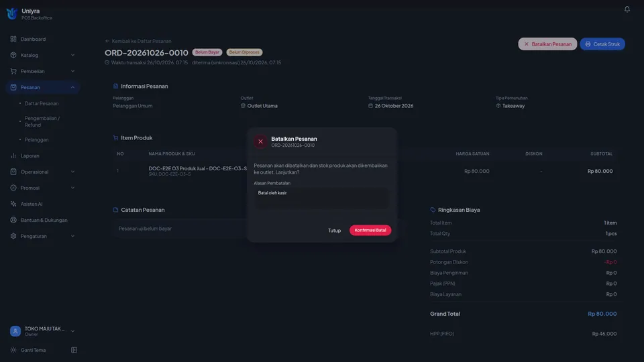The height and width of the screenshot is (362, 644).
Task: Click the Pengaturan gear icon
Action: click(x=13, y=236)
